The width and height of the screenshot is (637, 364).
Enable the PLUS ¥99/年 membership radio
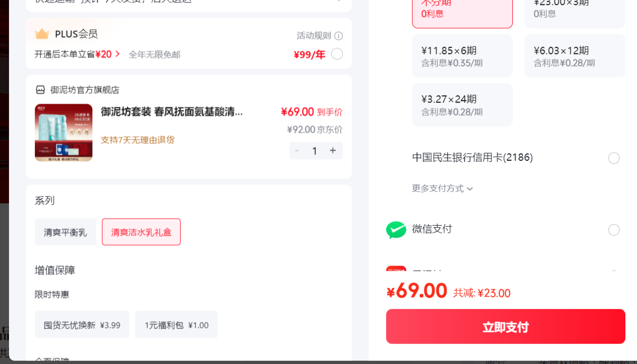tap(337, 54)
